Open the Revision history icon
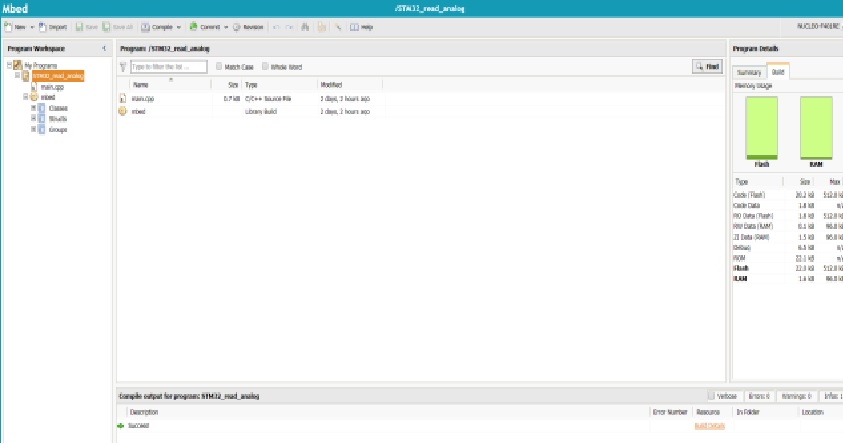Screen dimensions: 843x445 (x=249, y=27)
